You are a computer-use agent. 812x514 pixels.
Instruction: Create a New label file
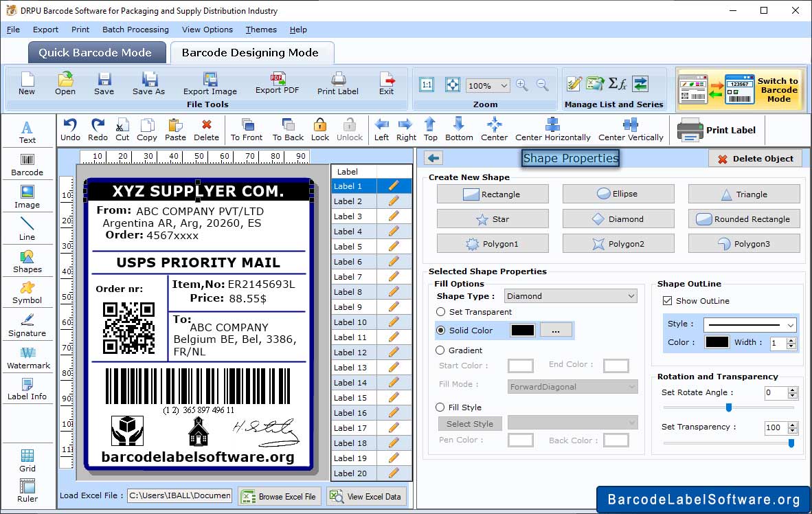pos(27,84)
